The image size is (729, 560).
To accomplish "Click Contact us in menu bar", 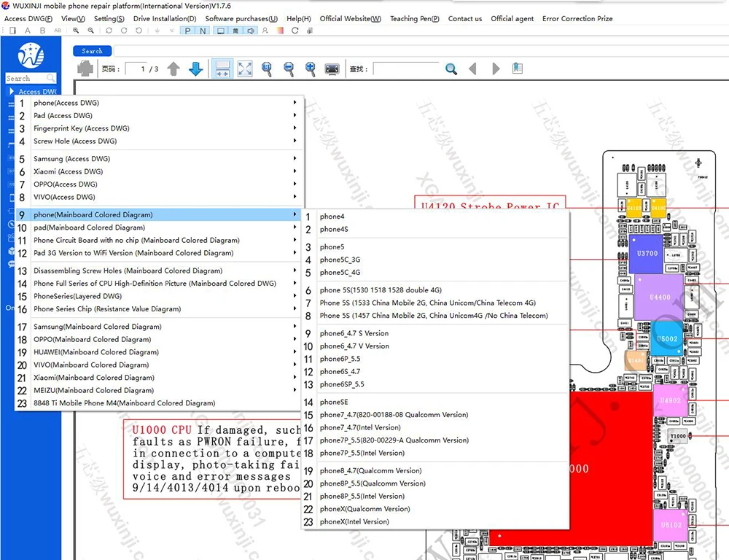I will (x=465, y=19).
